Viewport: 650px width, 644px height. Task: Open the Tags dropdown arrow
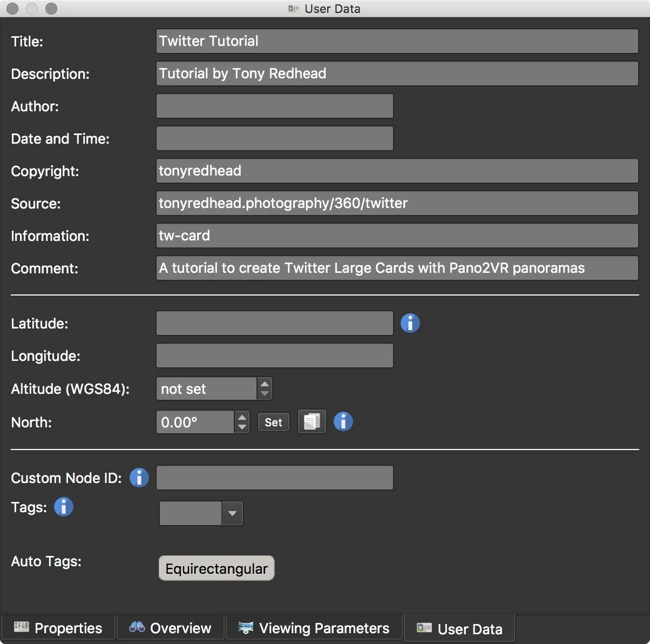tap(232, 513)
